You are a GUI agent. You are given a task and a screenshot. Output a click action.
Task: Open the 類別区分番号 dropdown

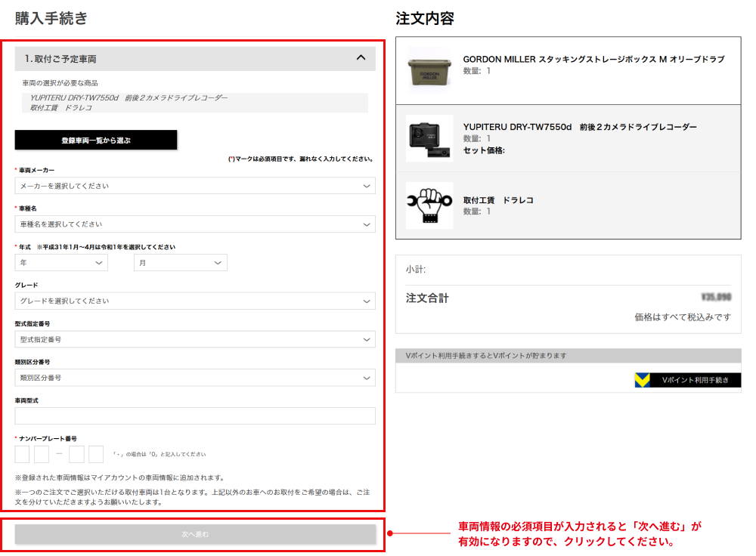(x=195, y=378)
